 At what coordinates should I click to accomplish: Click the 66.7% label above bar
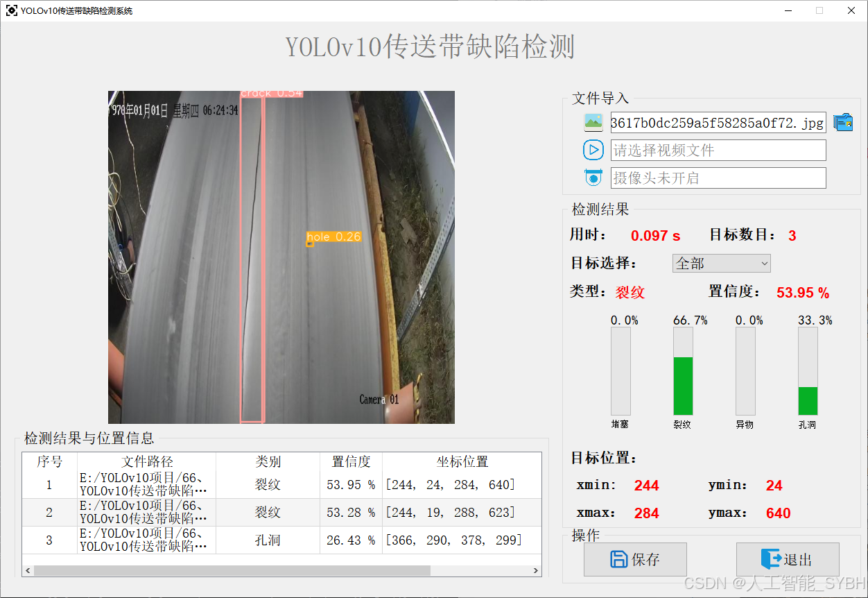coord(691,321)
